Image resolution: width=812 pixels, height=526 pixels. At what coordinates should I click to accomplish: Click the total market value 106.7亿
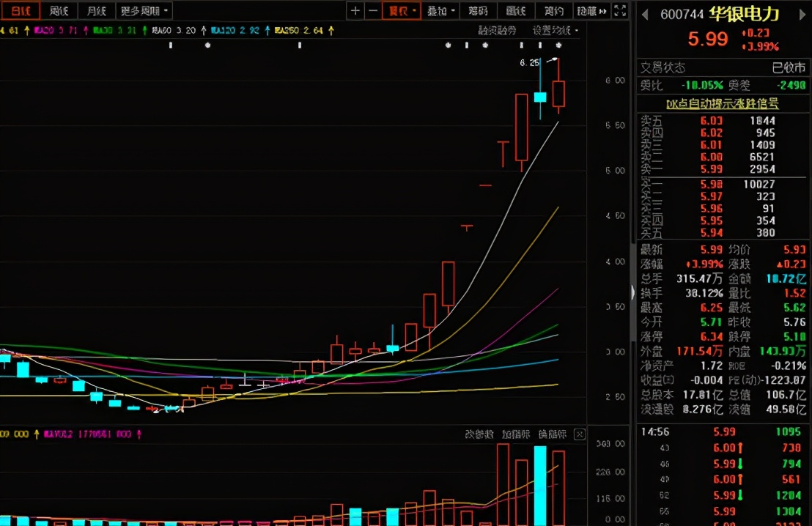coord(786,394)
